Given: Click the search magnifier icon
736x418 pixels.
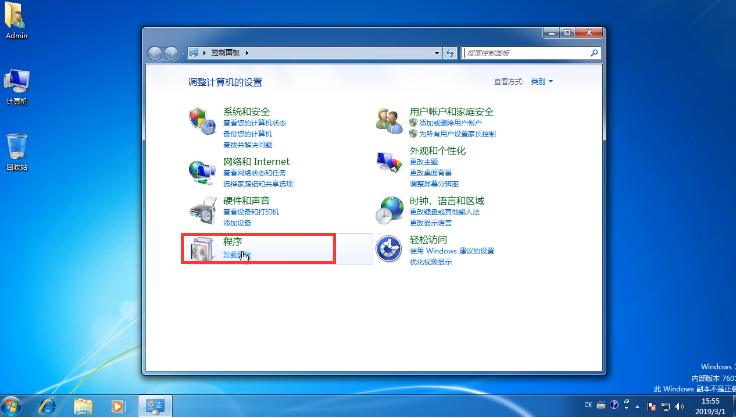Looking at the screenshot, I should pyautogui.click(x=594, y=53).
